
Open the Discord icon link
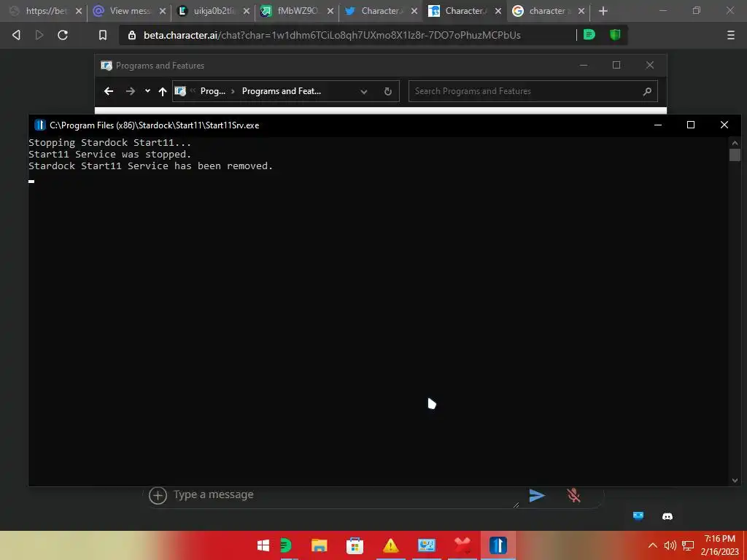click(x=667, y=516)
